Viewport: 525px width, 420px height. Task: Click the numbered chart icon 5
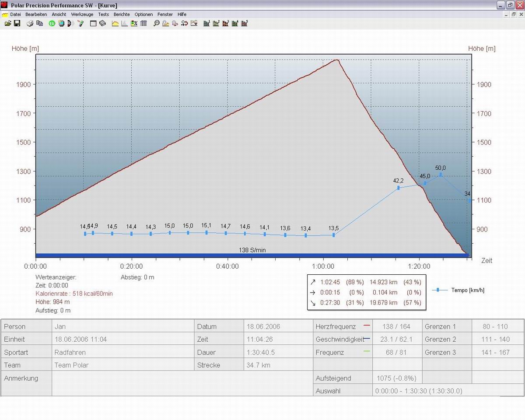click(245, 23)
